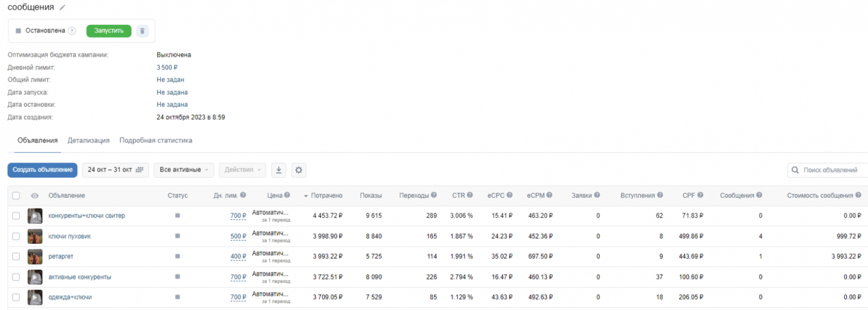Open help icon next to Заявки column
This screenshot has width=868, height=310.
click(x=597, y=195)
